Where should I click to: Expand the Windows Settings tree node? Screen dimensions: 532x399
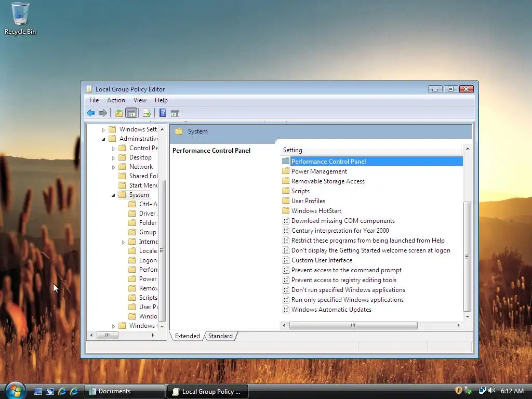click(103, 129)
